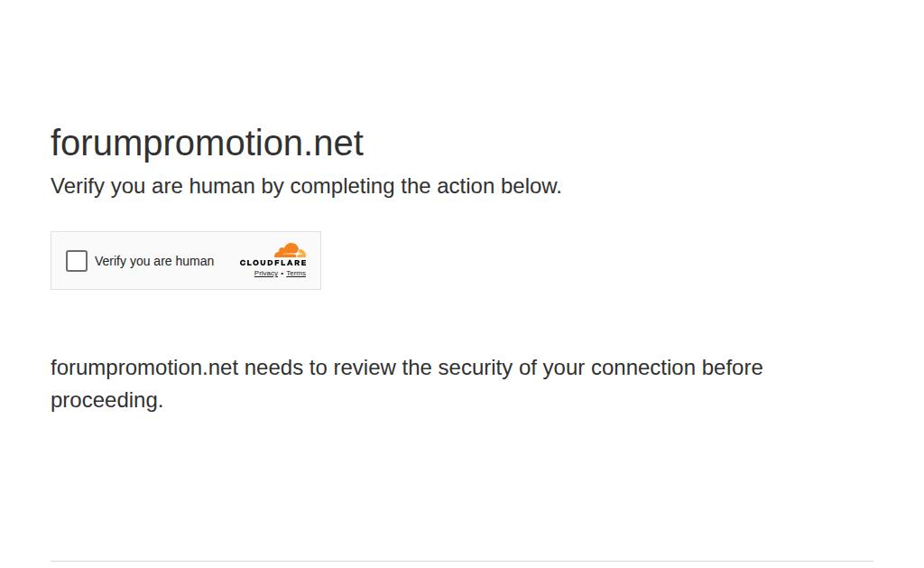This screenshot has width=924, height=568.
Task: Click the forumpromotion.net page heading
Action: coord(207,143)
